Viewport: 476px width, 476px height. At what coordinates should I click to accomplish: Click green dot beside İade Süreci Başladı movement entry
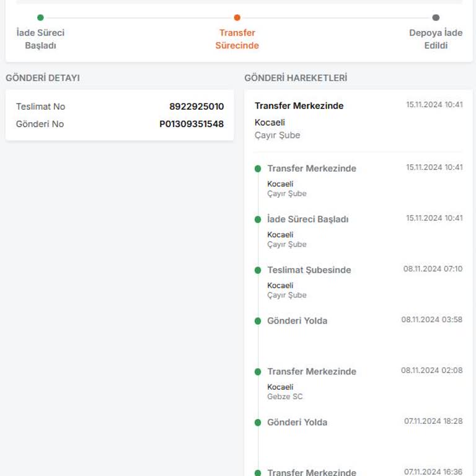coord(258,219)
